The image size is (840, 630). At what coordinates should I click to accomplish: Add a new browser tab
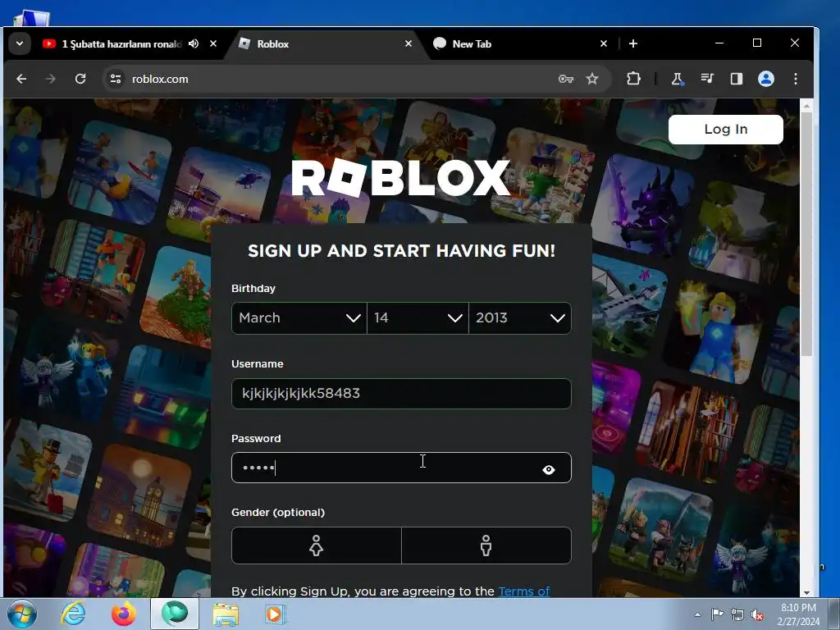tap(633, 43)
